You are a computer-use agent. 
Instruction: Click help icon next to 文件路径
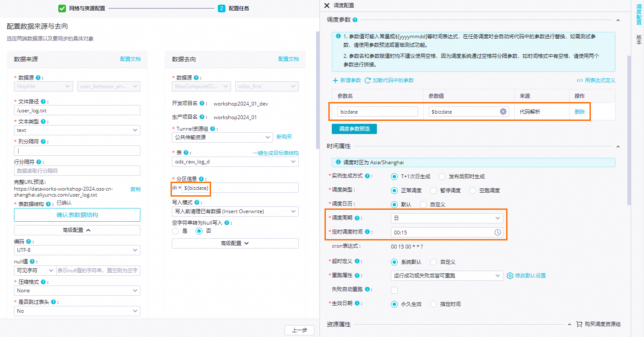43,102
